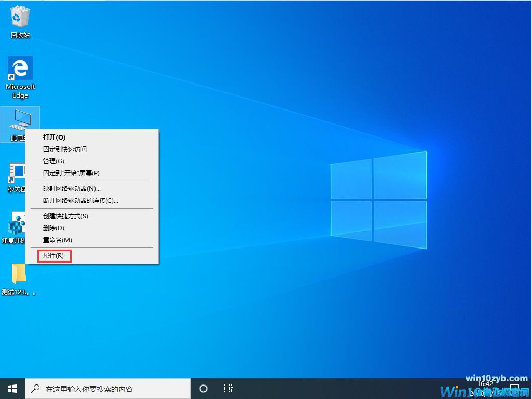
Task: Click the 修复开机 desktop shortcut icon
Action: pos(16,225)
